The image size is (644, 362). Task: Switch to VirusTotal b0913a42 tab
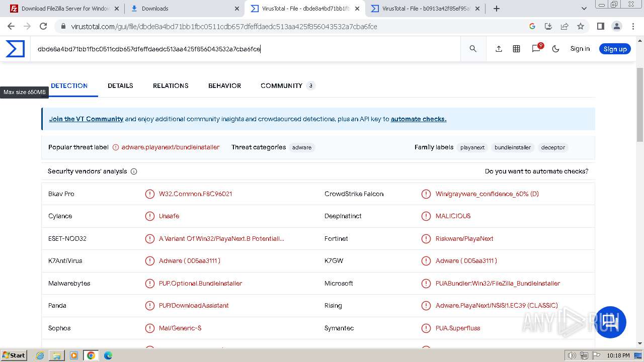pos(426,9)
